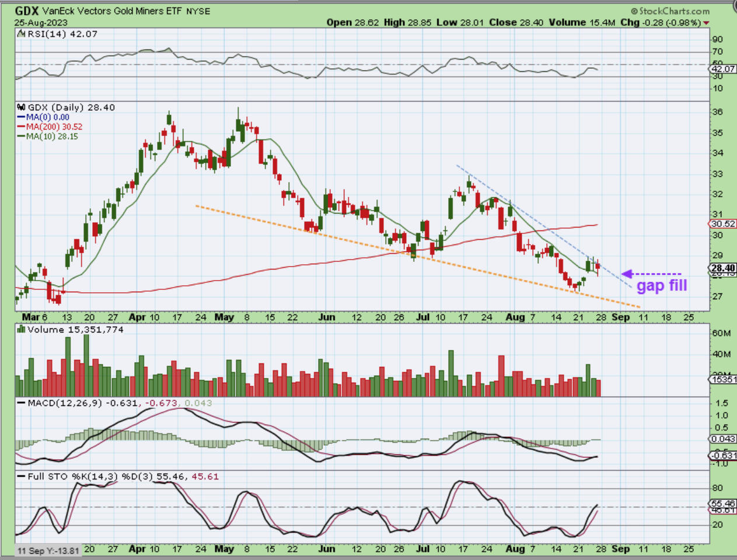Click the line marker beside the MACD label
Screen dimensions: 737x560
pyautogui.click(x=21, y=403)
